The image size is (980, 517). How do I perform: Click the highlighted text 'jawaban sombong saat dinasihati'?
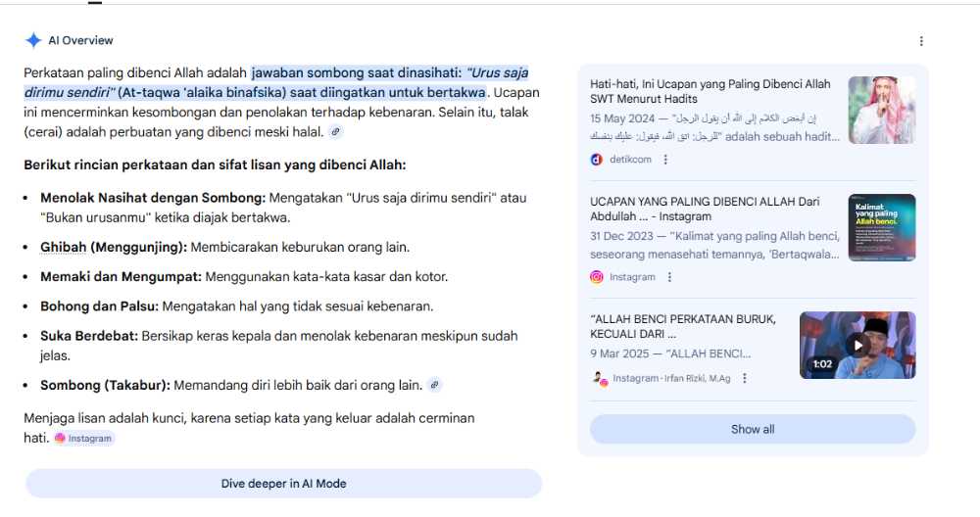pyautogui.click(x=357, y=73)
